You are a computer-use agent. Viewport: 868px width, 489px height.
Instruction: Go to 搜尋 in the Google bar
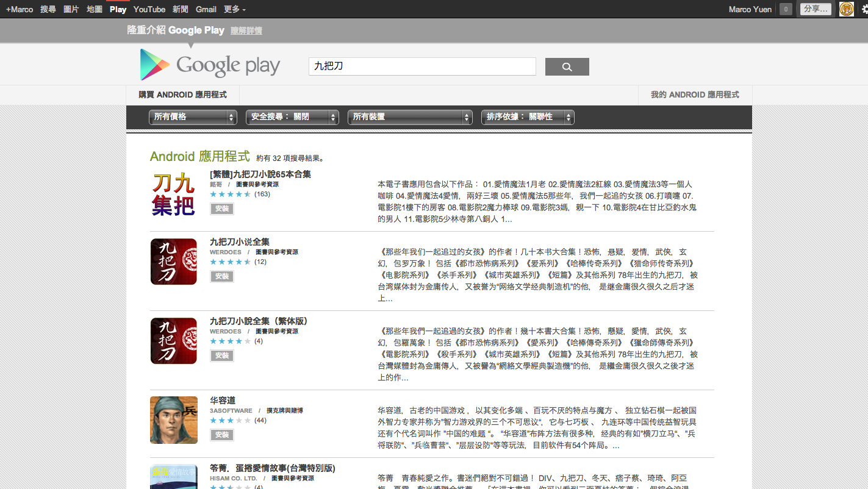click(x=48, y=9)
